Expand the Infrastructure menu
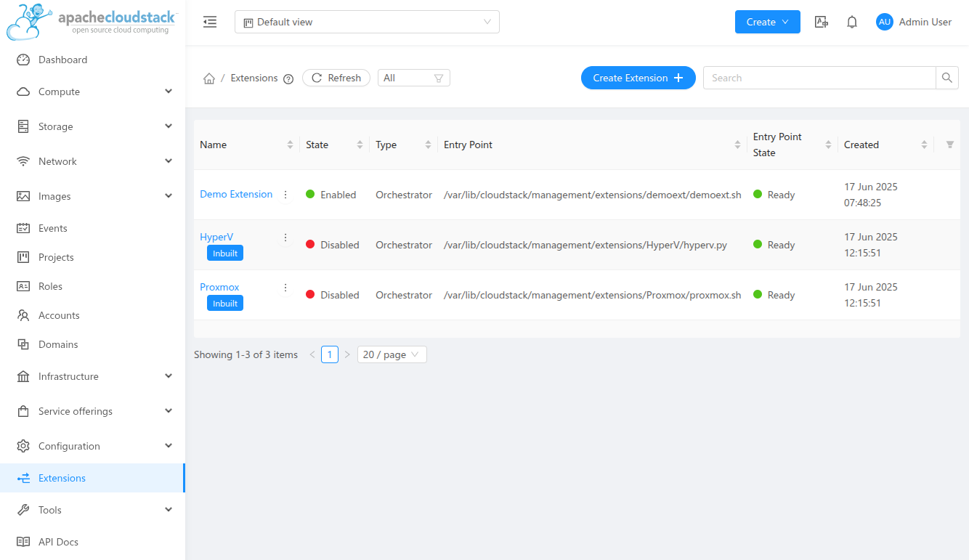Screen dimensions: 969x560 [92, 376]
